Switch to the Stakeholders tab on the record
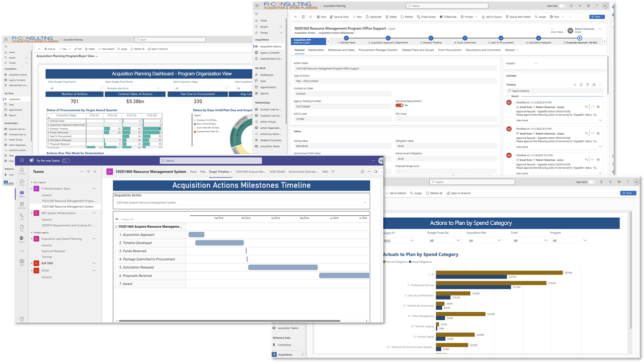The width and height of the screenshot is (644, 362). coord(316,50)
